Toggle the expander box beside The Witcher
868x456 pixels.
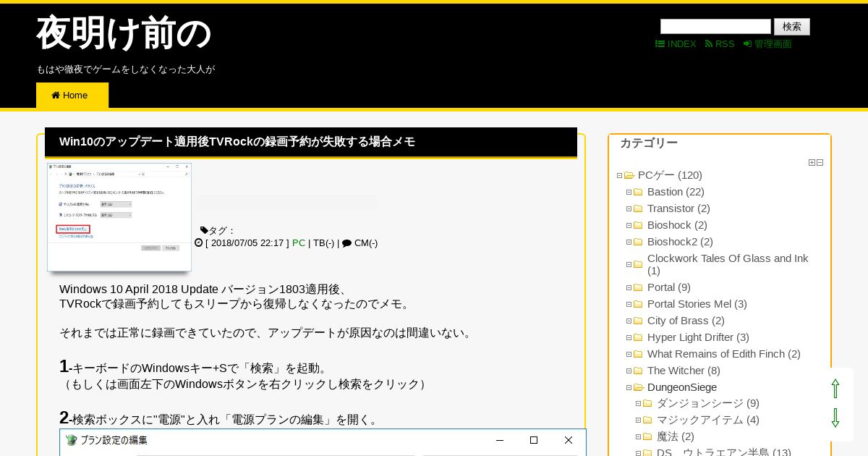coord(629,371)
